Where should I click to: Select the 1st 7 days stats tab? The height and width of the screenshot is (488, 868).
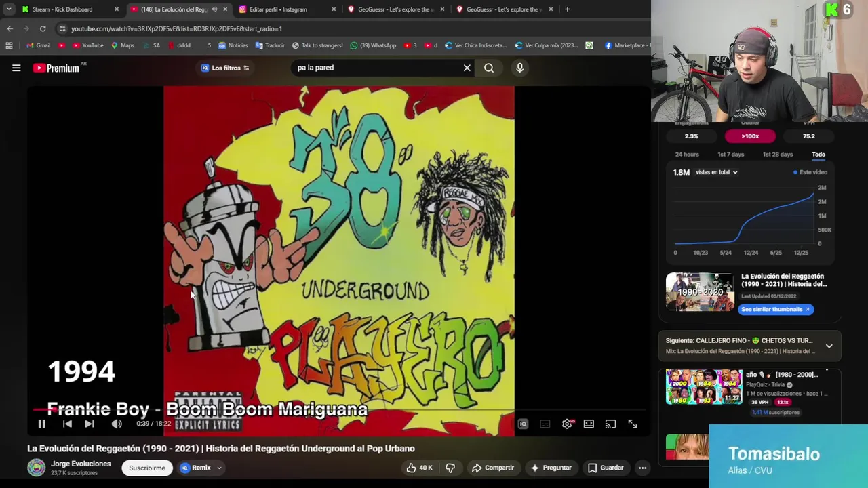point(731,155)
